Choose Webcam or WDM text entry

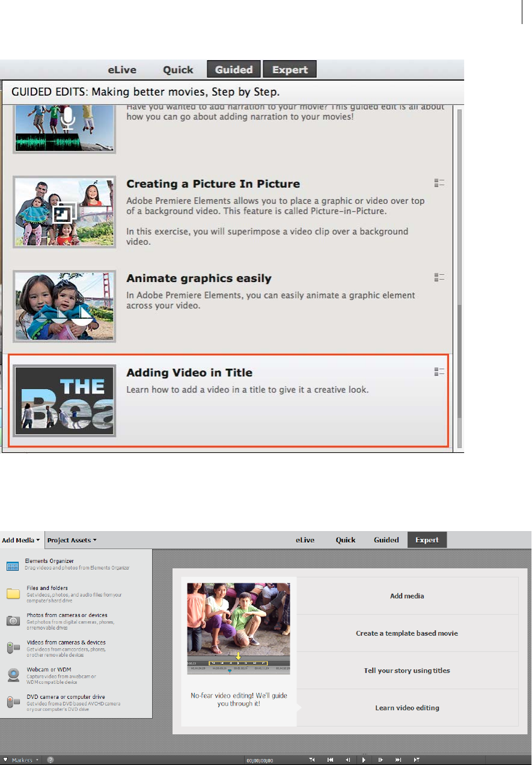(x=47, y=669)
